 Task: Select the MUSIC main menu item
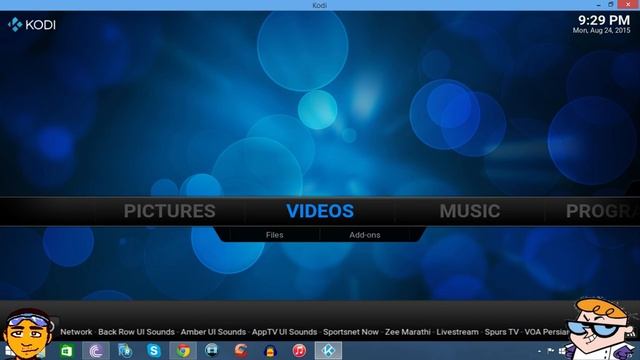(x=470, y=211)
